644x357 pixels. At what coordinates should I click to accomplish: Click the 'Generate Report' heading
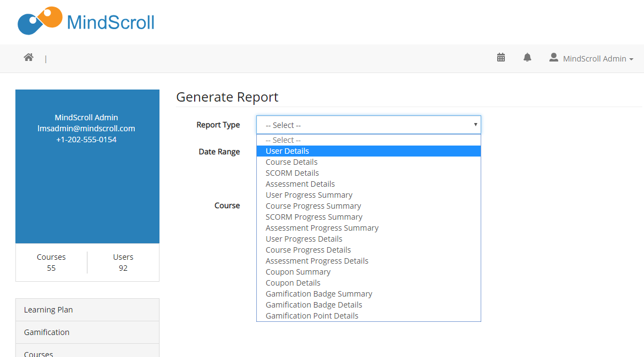point(227,97)
